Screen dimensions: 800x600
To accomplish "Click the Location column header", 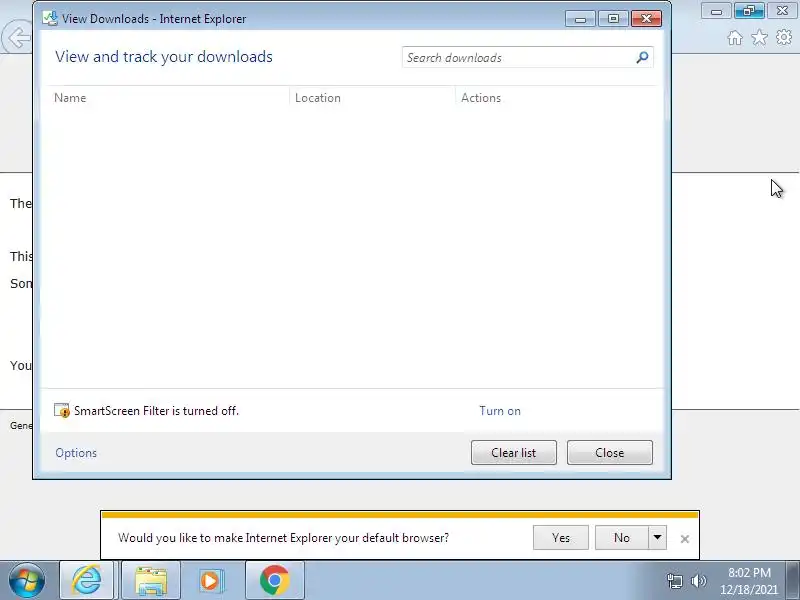I will click(x=317, y=97).
